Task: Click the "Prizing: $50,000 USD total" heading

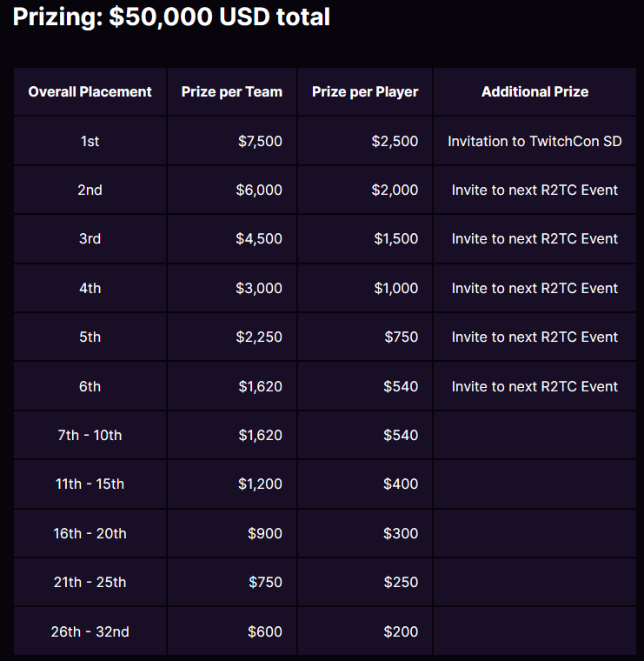Action: click(171, 17)
